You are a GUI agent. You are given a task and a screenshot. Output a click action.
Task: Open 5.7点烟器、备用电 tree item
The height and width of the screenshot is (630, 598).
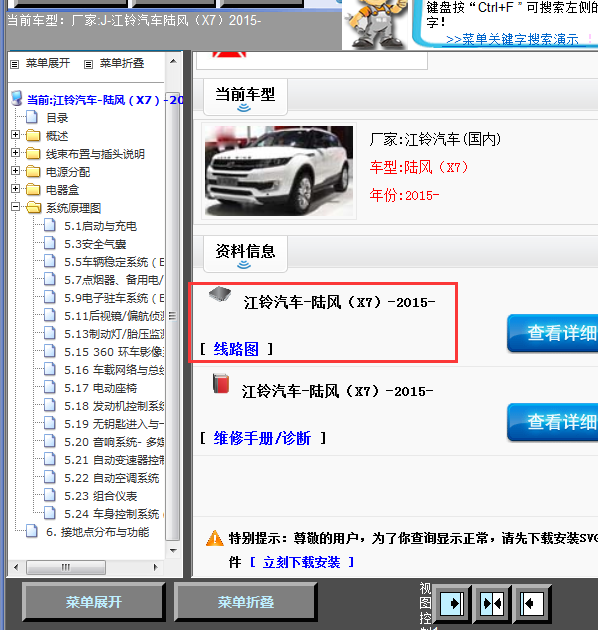click(x=114, y=280)
